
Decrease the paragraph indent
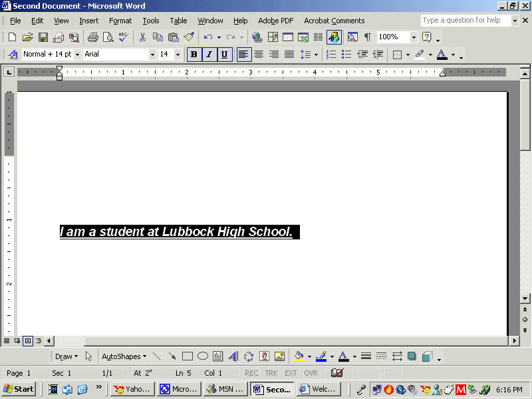pyautogui.click(x=362, y=55)
